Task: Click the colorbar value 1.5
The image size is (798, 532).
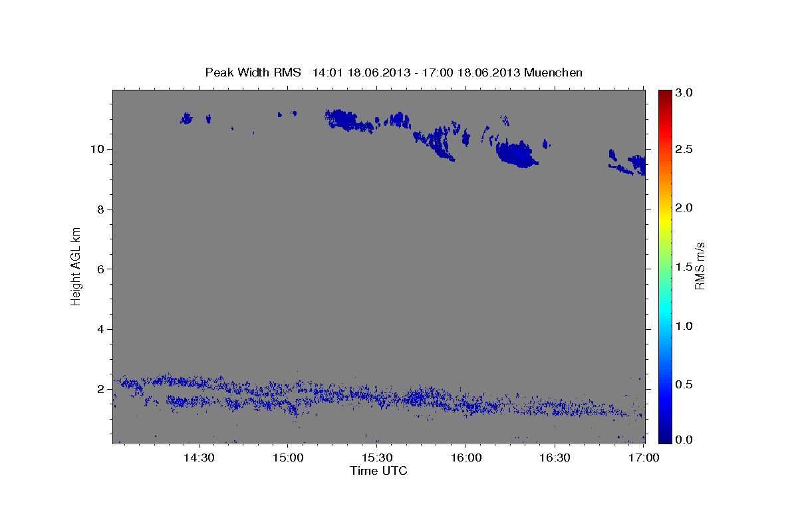Action: click(x=684, y=267)
